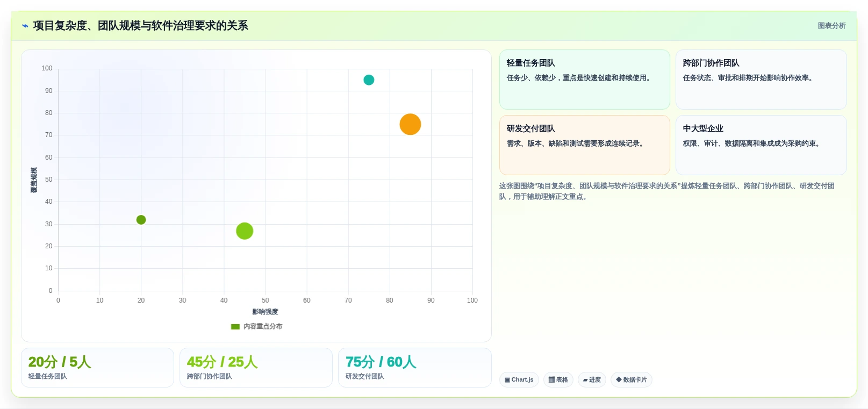Toggle the 内容重点分布 legend swatch
The image size is (868, 409).
[235, 327]
